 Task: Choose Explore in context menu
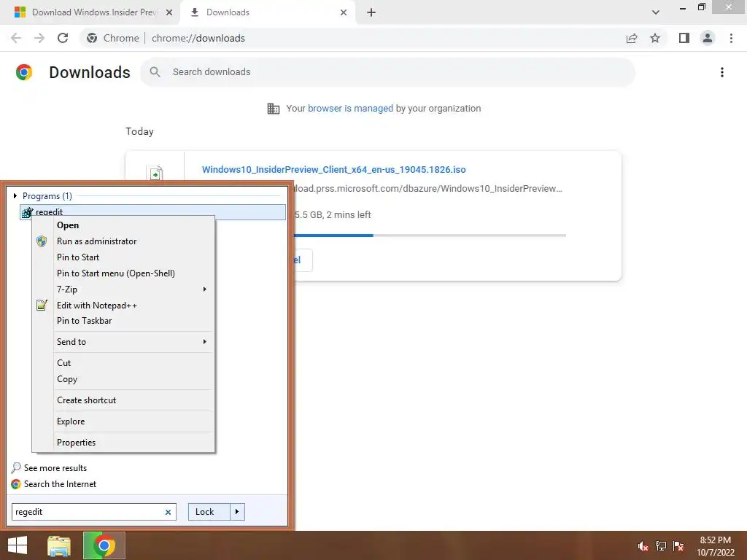pyautogui.click(x=71, y=421)
